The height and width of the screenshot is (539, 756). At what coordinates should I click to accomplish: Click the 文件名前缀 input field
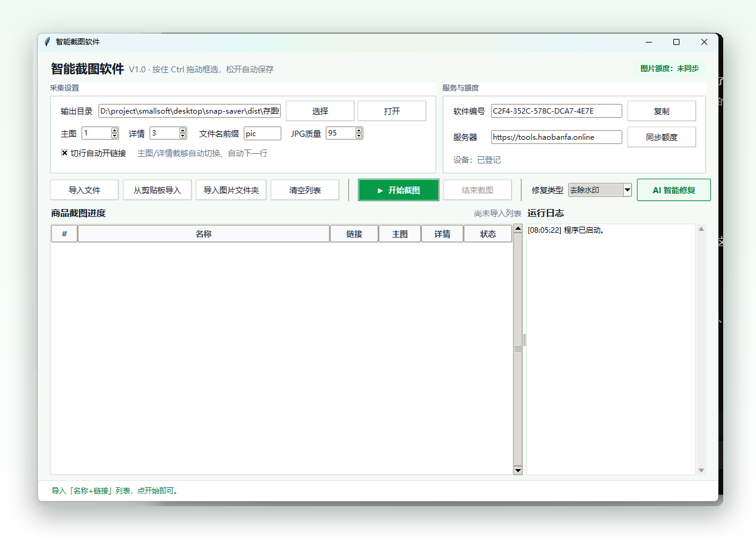pyautogui.click(x=263, y=134)
